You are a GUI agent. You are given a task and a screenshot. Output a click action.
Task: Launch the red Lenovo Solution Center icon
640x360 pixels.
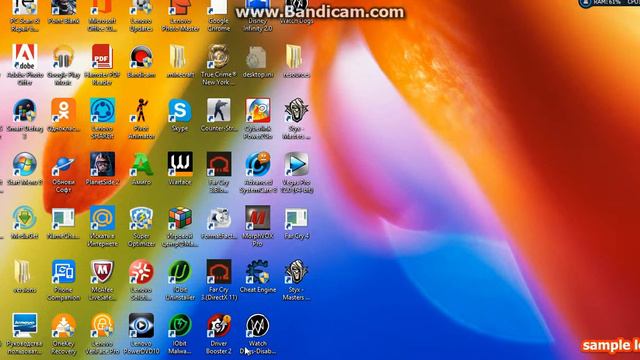pos(141,280)
